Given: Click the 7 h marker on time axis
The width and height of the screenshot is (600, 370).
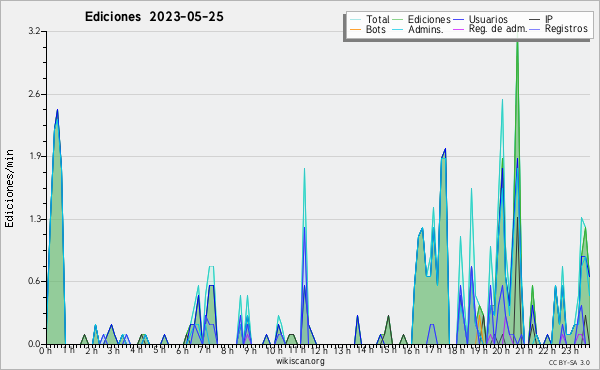Looking at the screenshot, I should click(x=205, y=350).
